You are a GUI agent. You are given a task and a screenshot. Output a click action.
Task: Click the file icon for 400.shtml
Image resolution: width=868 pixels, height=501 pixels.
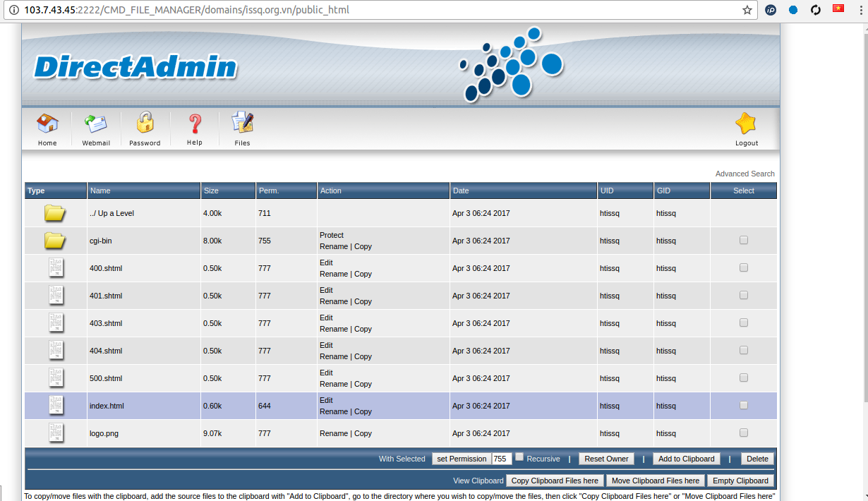56,268
